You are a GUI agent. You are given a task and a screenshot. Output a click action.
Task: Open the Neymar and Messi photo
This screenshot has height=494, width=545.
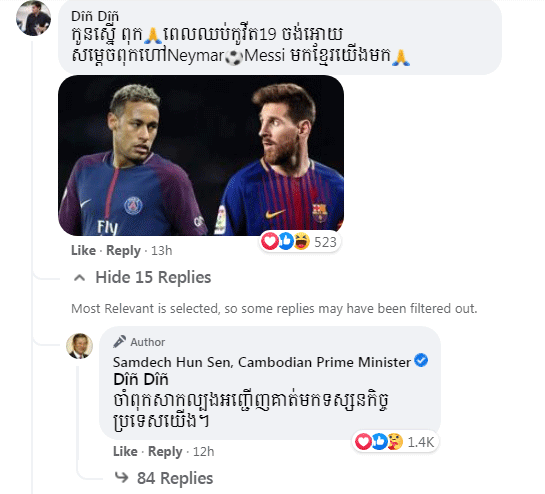click(201, 155)
